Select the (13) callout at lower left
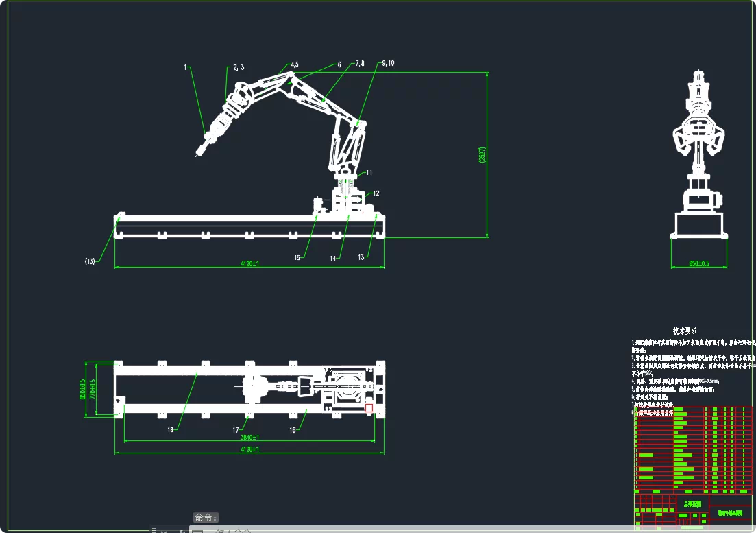756x533 pixels. pos(90,261)
